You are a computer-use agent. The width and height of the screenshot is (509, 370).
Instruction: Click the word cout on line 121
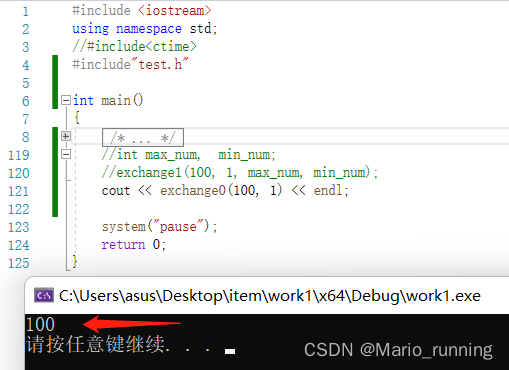click(x=116, y=191)
